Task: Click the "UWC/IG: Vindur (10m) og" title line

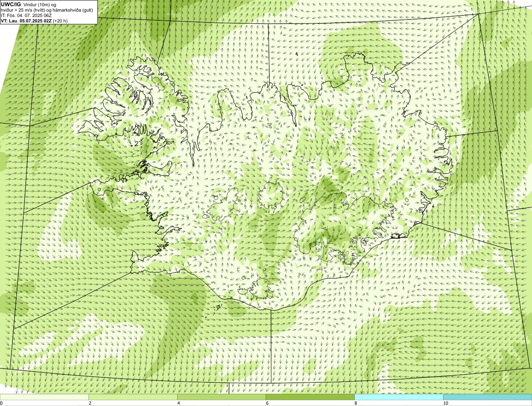Action: coord(28,5)
